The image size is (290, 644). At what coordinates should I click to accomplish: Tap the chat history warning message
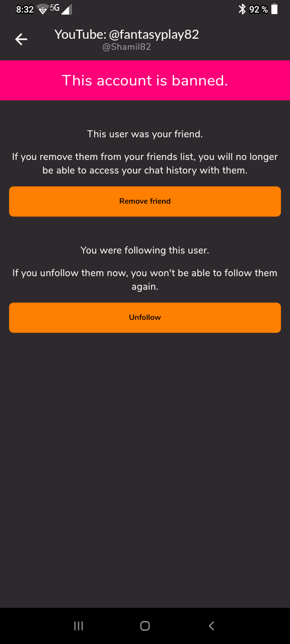coord(145,164)
